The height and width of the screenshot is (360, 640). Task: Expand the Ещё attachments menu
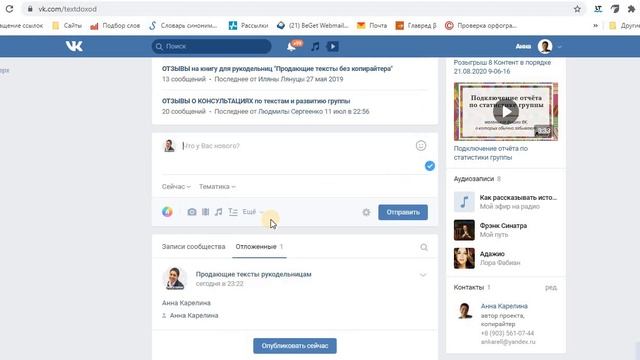click(252, 212)
